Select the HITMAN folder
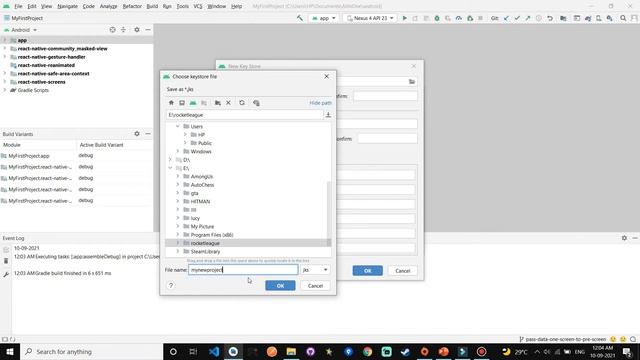This screenshot has height=360, width=640. (200, 201)
